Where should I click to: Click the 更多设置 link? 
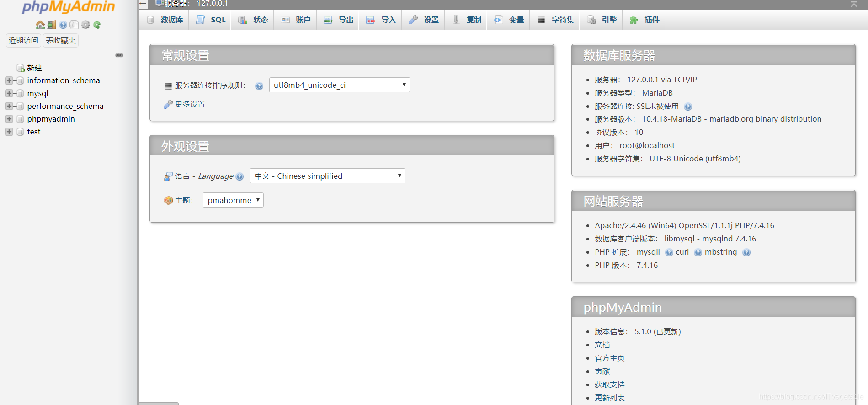[190, 104]
